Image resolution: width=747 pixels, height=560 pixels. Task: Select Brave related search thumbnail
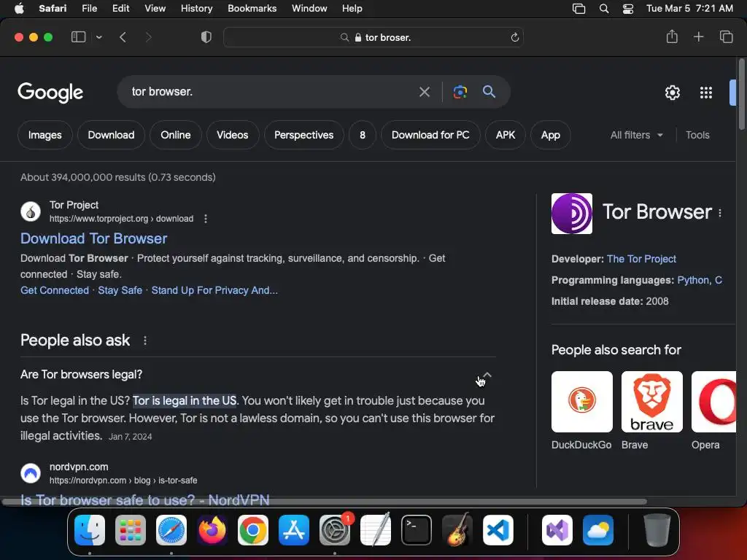651,402
